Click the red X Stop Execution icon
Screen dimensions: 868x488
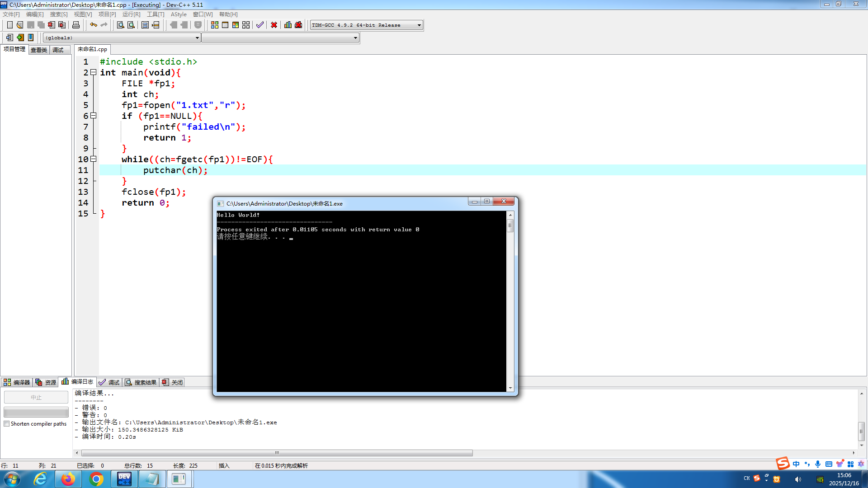click(274, 25)
